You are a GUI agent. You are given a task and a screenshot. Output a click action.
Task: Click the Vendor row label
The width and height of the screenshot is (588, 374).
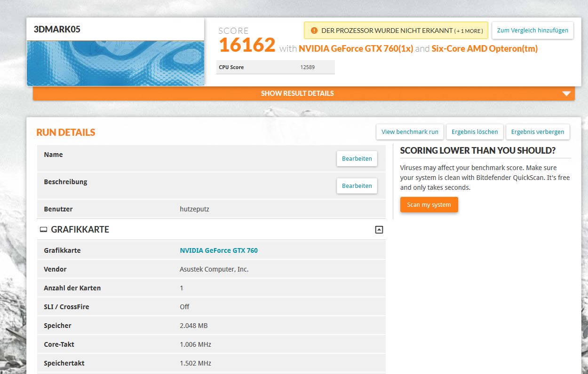pyautogui.click(x=55, y=269)
